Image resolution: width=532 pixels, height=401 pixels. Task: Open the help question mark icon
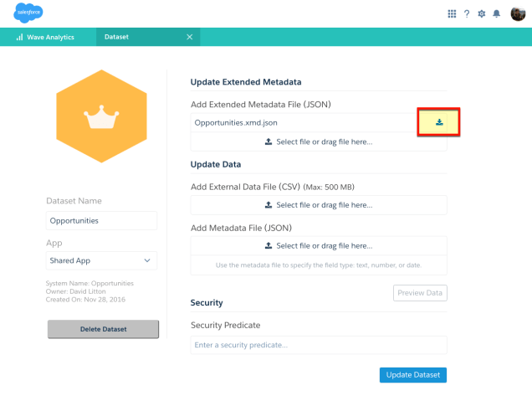click(467, 14)
